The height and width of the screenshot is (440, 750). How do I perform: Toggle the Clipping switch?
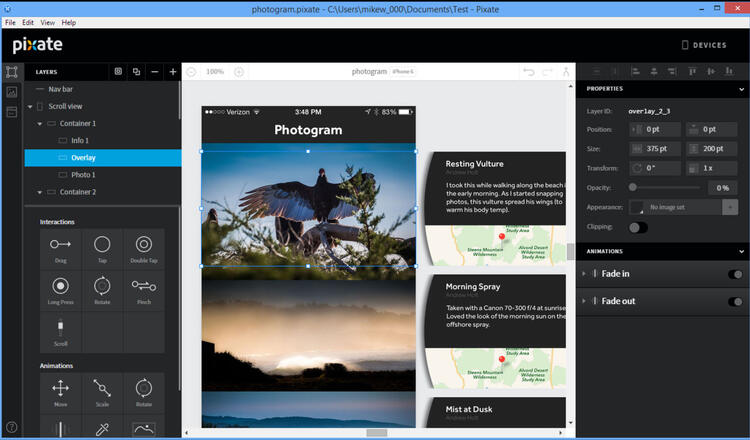click(x=637, y=227)
